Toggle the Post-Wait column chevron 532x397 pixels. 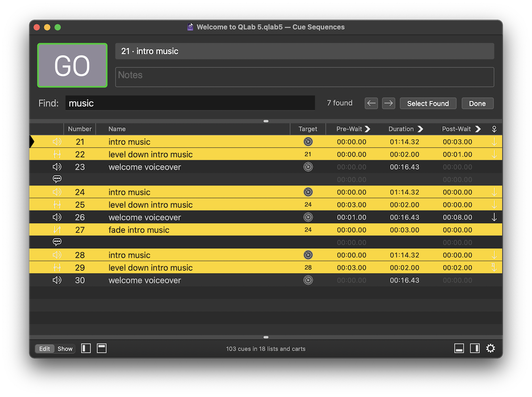point(477,129)
